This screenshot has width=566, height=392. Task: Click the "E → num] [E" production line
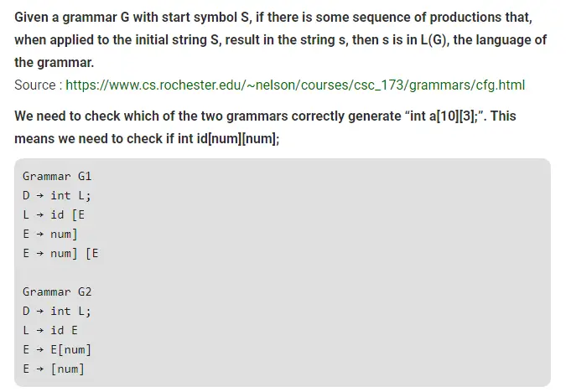point(60,253)
